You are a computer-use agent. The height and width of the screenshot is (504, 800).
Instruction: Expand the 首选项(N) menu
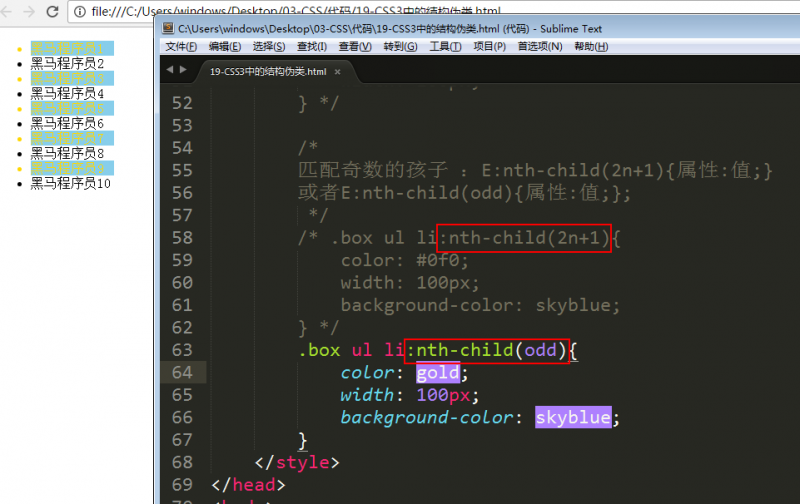click(539, 47)
